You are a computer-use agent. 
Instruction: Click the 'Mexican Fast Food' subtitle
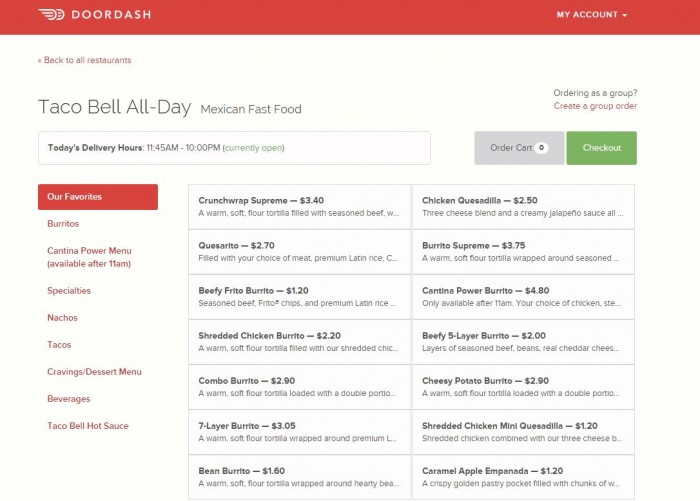click(x=251, y=109)
